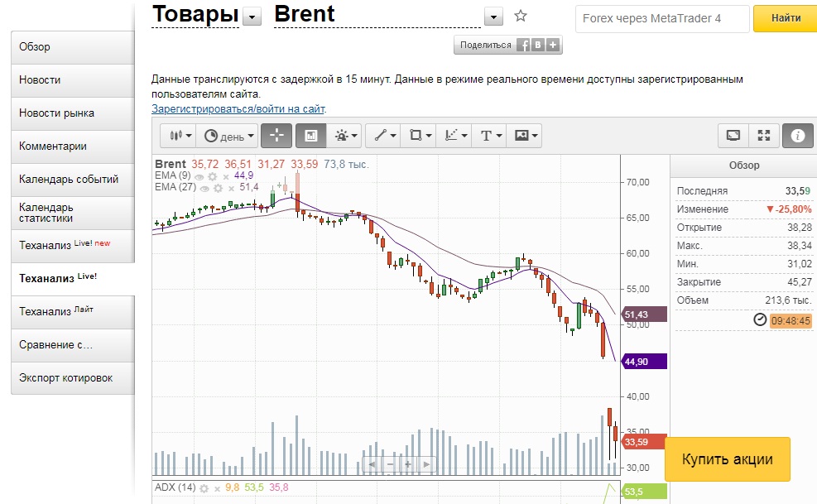
Task: Focus the Forex через MetaTrader search field
Action: click(661, 18)
